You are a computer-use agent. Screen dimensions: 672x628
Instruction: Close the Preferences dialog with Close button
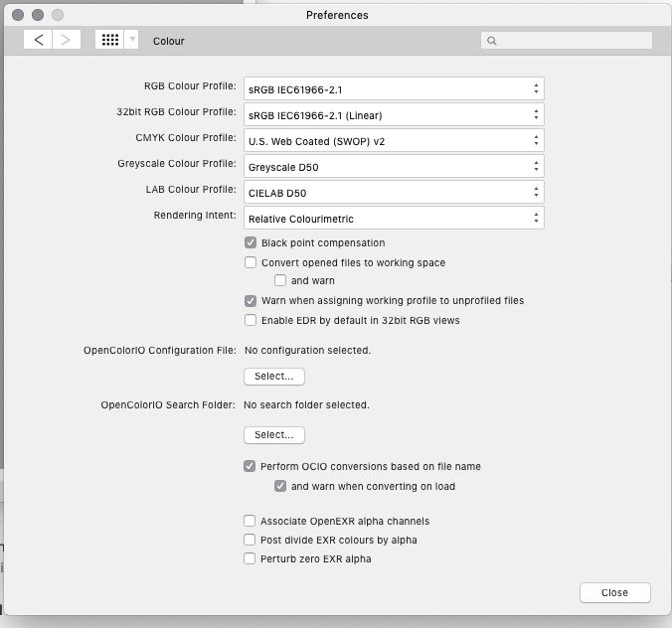click(x=614, y=592)
